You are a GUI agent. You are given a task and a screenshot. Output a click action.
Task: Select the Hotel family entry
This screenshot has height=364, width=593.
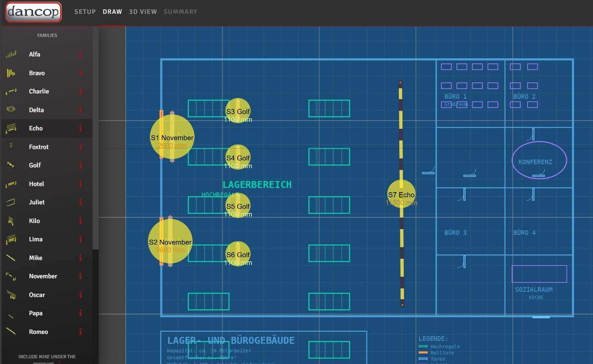tap(37, 184)
